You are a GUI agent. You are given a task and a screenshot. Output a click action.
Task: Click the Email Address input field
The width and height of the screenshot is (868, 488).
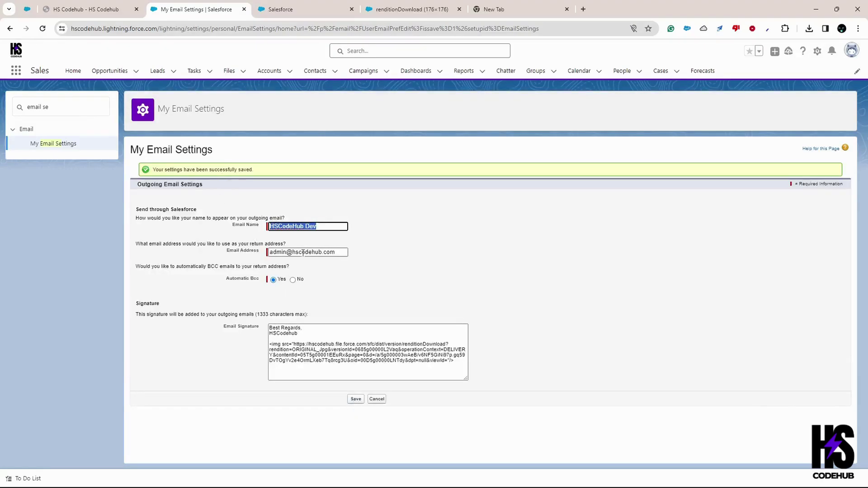308,252
